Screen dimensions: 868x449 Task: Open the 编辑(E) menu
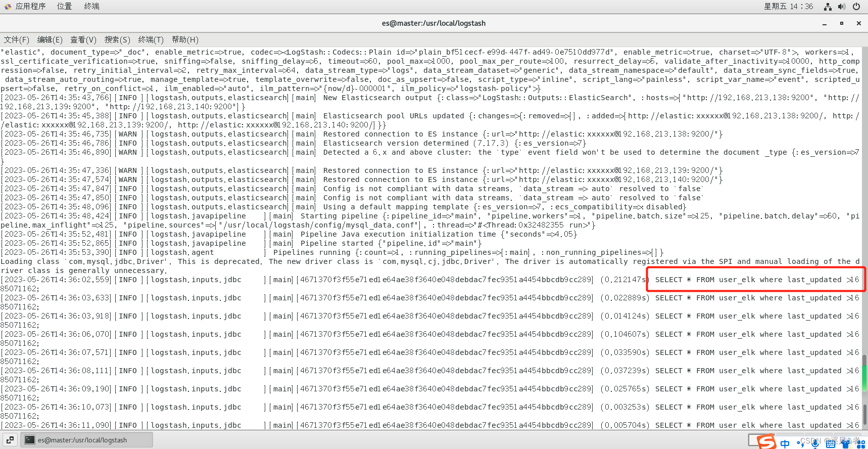click(50, 39)
